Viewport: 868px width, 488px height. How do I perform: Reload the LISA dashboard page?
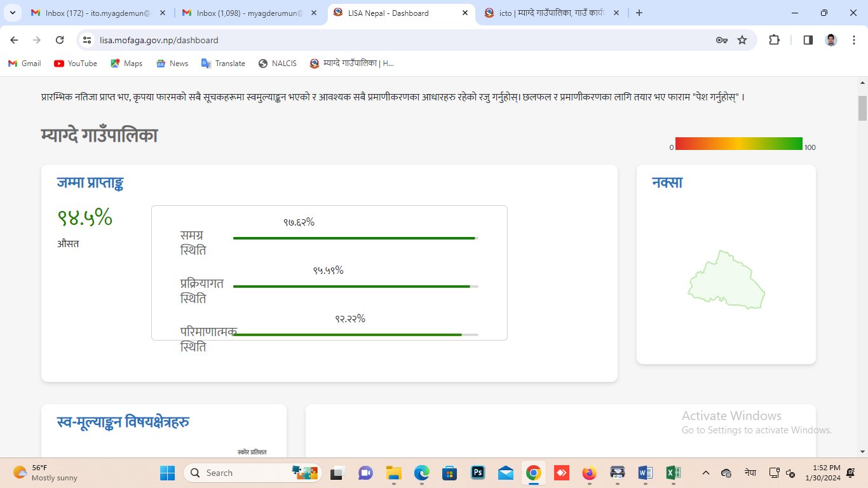(60, 40)
